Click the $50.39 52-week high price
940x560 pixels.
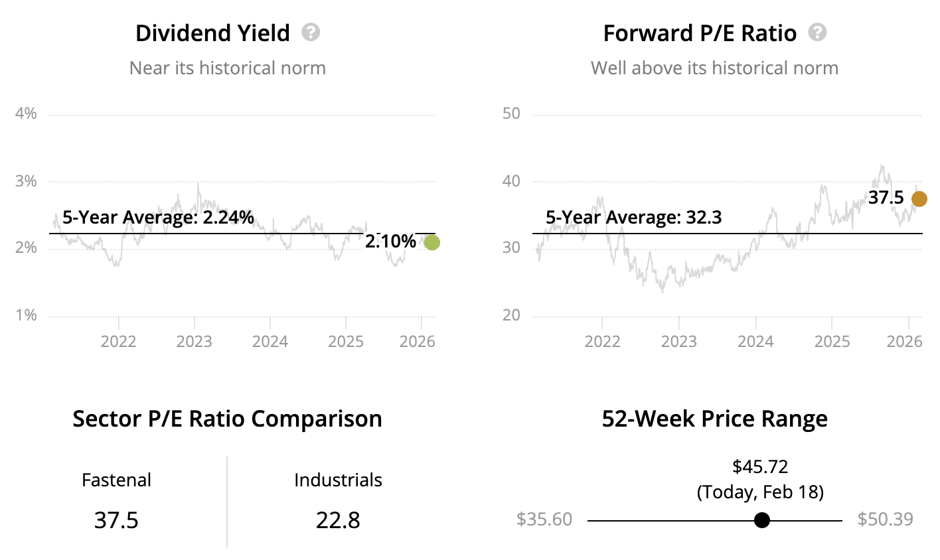[x=885, y=519]
